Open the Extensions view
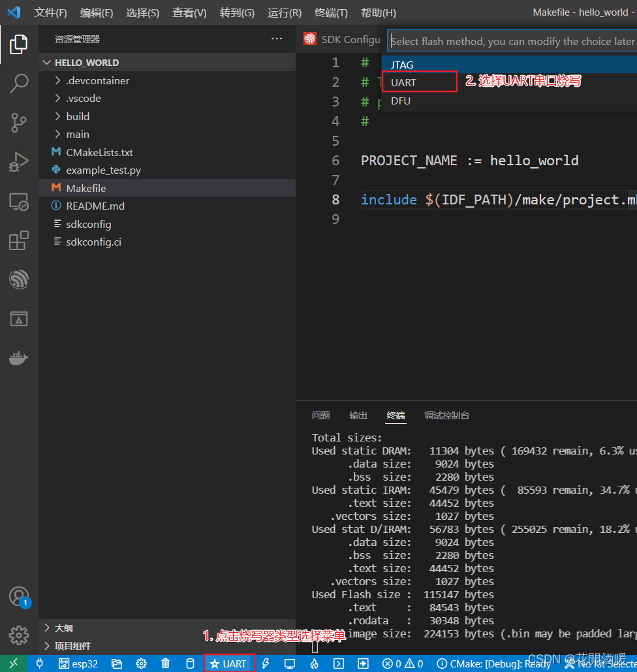The image size is (637, 672). point(18,240)
